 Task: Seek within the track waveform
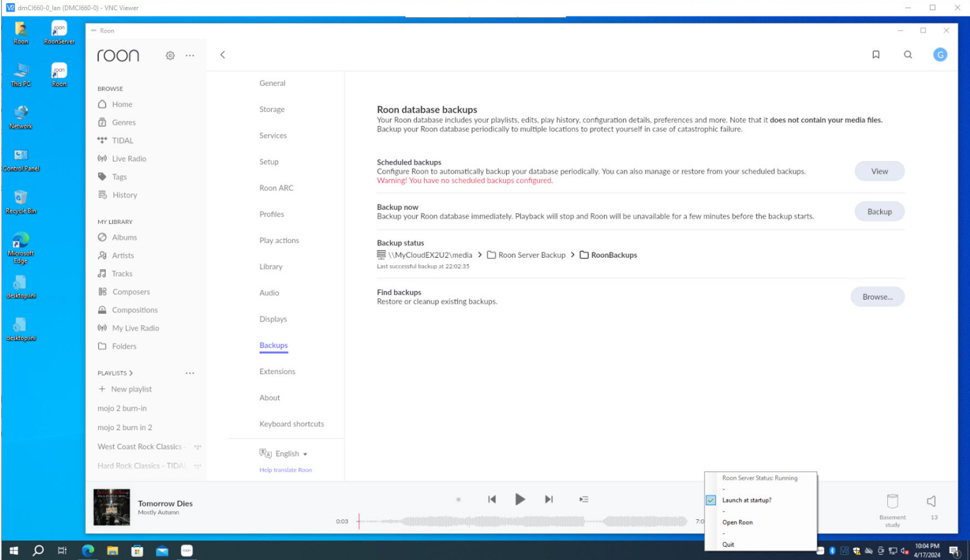point(522,521)
